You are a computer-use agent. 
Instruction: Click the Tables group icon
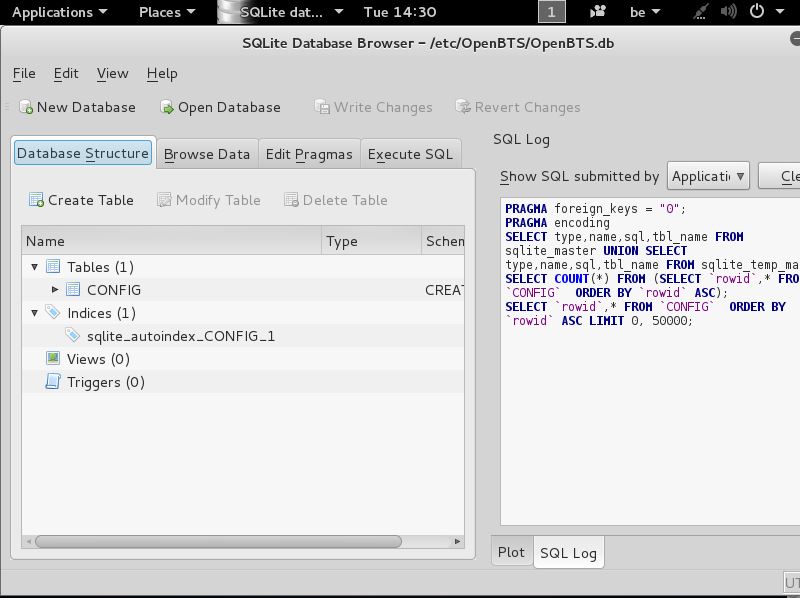click(x=53, y=266)
